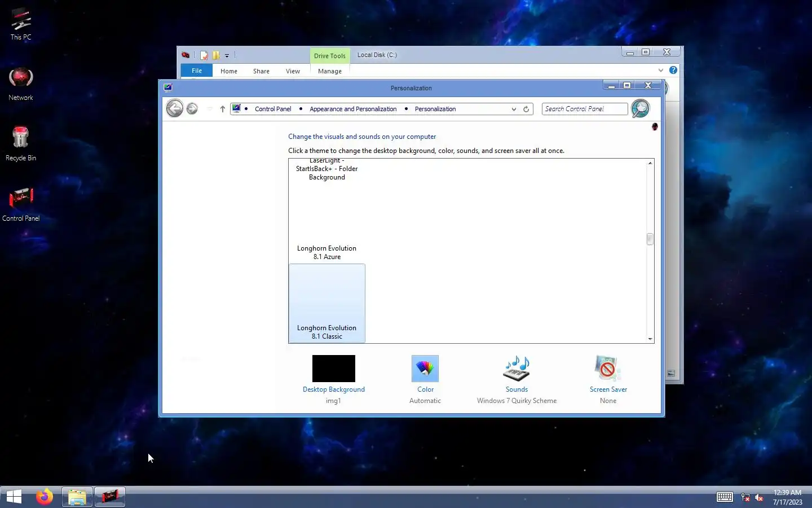Click the Screen Saver link
The image size is (812, 508).
(608, 389)
